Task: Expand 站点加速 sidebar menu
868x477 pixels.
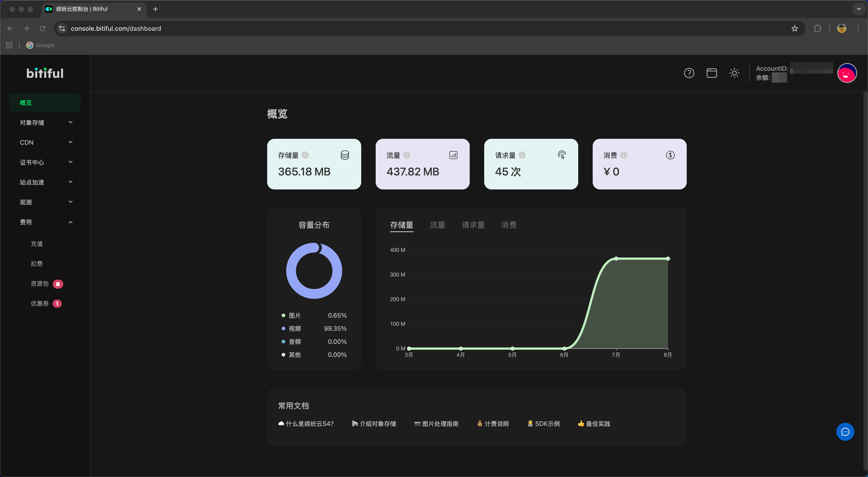Action: [x=45, y=182]
